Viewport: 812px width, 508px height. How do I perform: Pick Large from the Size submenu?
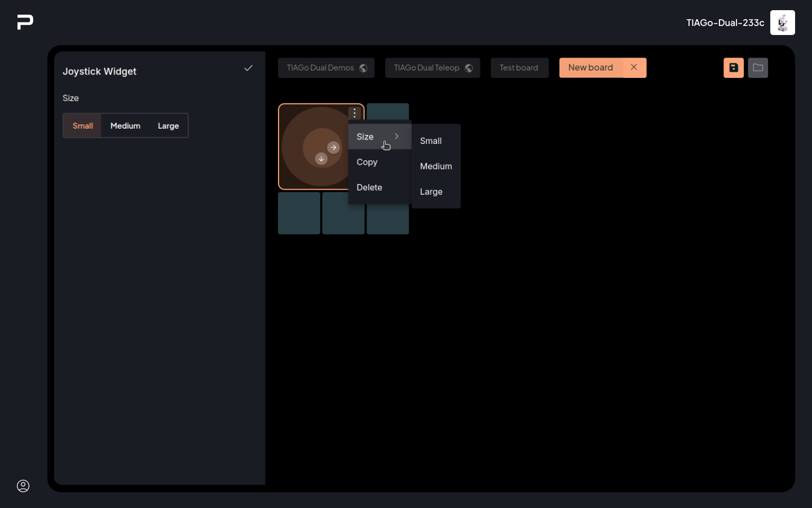pyautogui.click(x=431, y=192)
